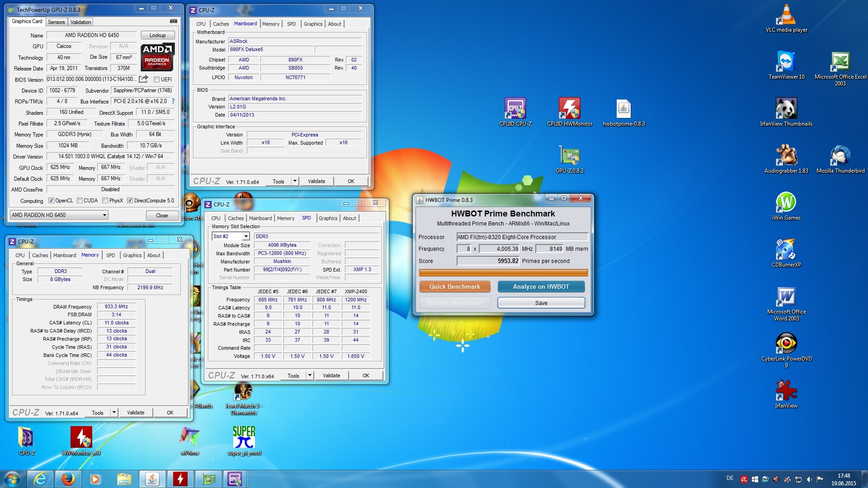Open Windows Start menu orb
868x488 pixels.
tap(12, 479)
